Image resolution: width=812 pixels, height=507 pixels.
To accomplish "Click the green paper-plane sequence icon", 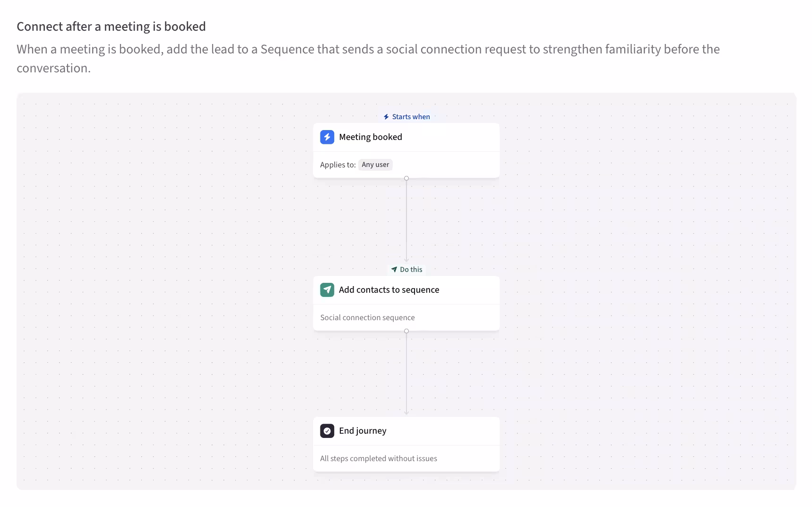I will pyautogui.click(x=327, y=290).
